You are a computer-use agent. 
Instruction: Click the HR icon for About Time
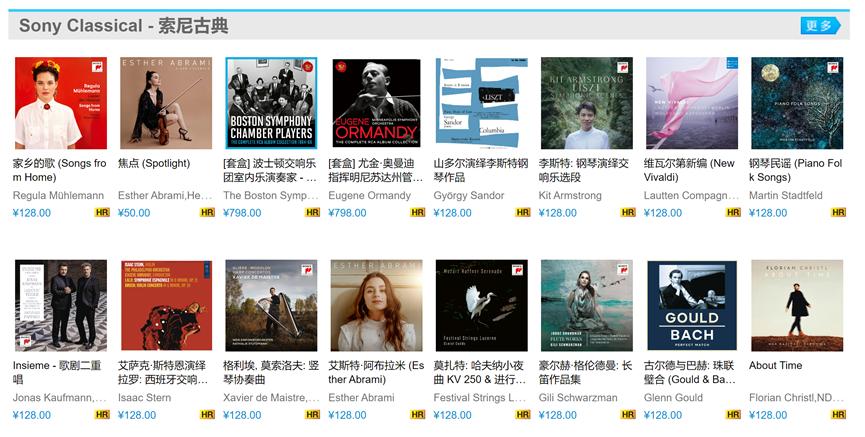(839, 414)
